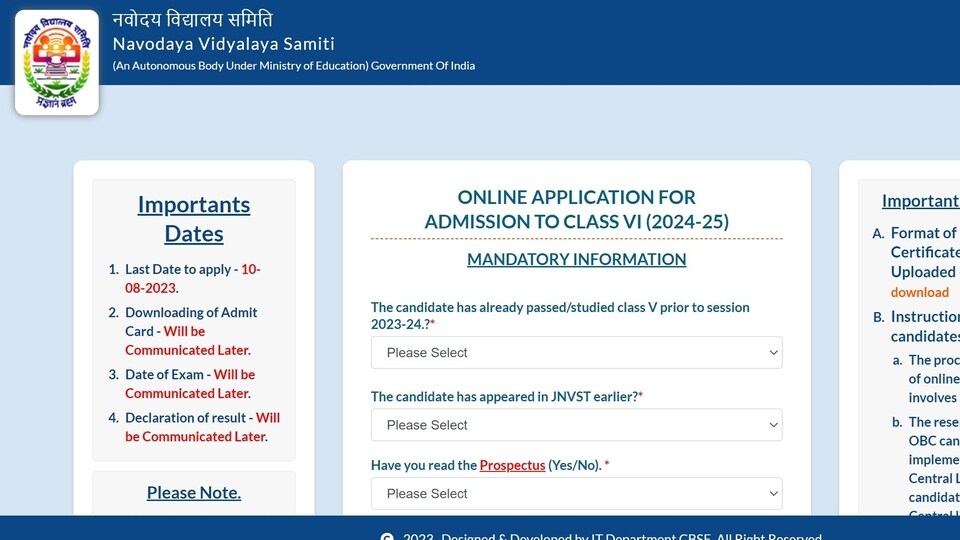Click the Date of Exam item
The width and height of the screenshot is (960, 540).
pos(190,384)
